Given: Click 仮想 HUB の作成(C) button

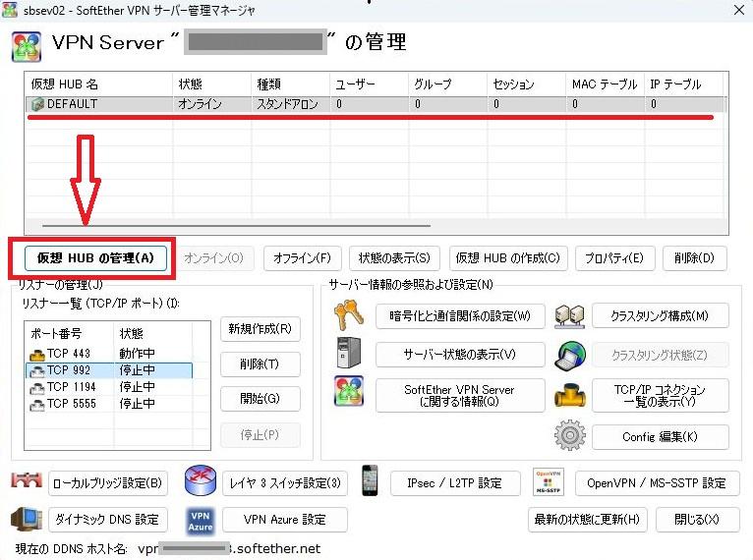Looking at the screenshot, I should click(x=508, y=258).
